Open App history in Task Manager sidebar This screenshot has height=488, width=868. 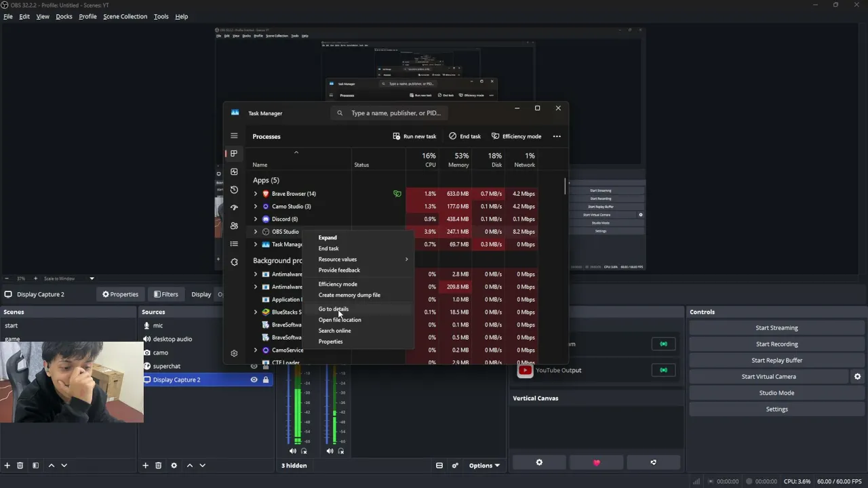pos(234,190)
